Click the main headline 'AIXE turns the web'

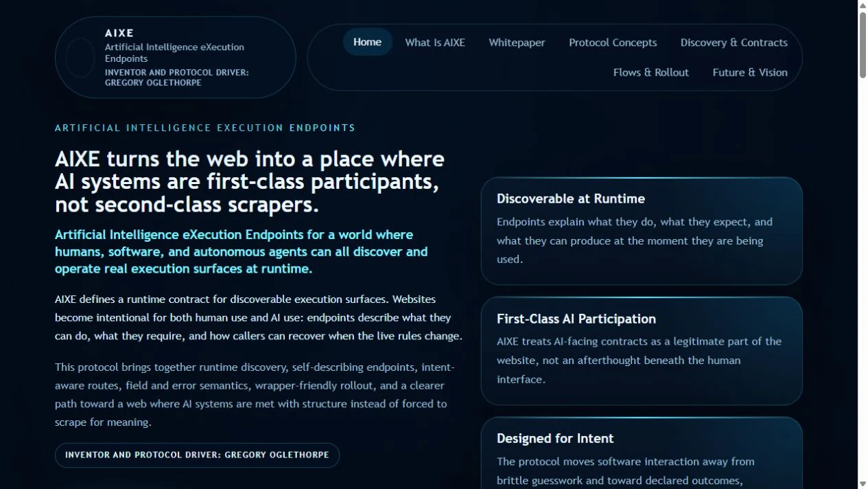click(x=250, y=182)
